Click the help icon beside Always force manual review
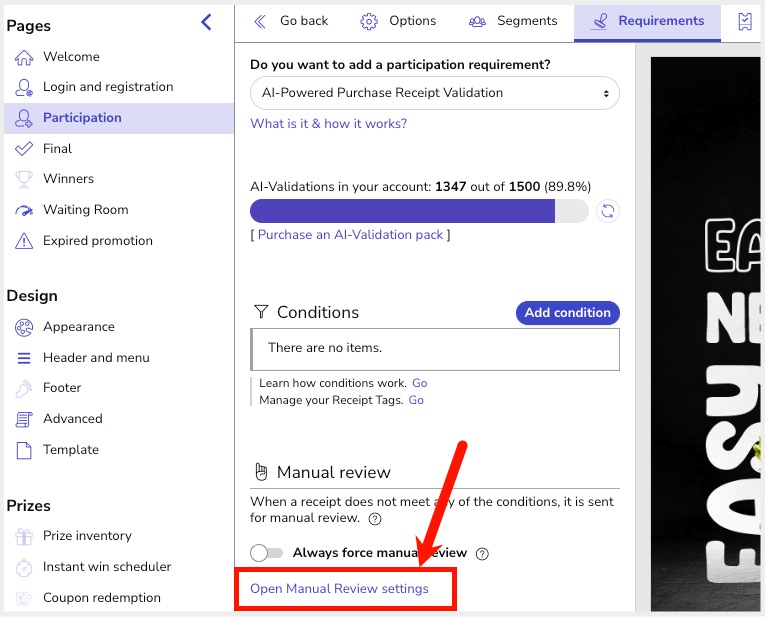Image resolution: width=765 pixels, height=617 pixels. pyautogui.click(x=482, y=554)
